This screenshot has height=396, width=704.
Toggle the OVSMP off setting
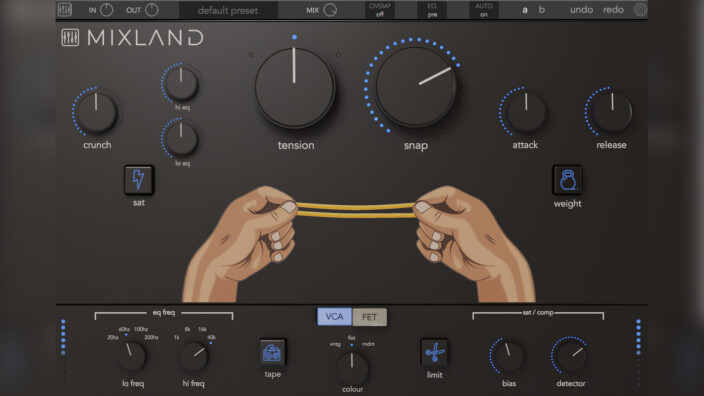380,10
